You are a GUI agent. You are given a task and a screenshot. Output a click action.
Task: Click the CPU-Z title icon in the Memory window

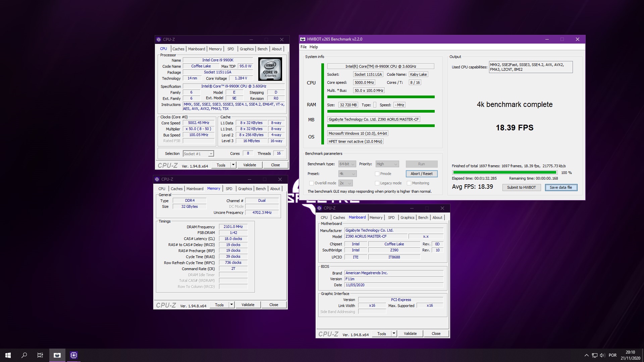point(157,179)
